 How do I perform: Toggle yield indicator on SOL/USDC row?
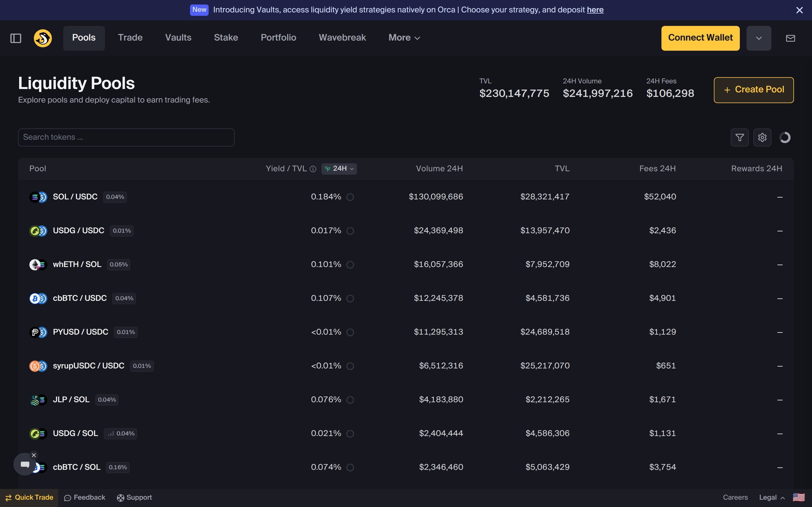pos(350,197)
